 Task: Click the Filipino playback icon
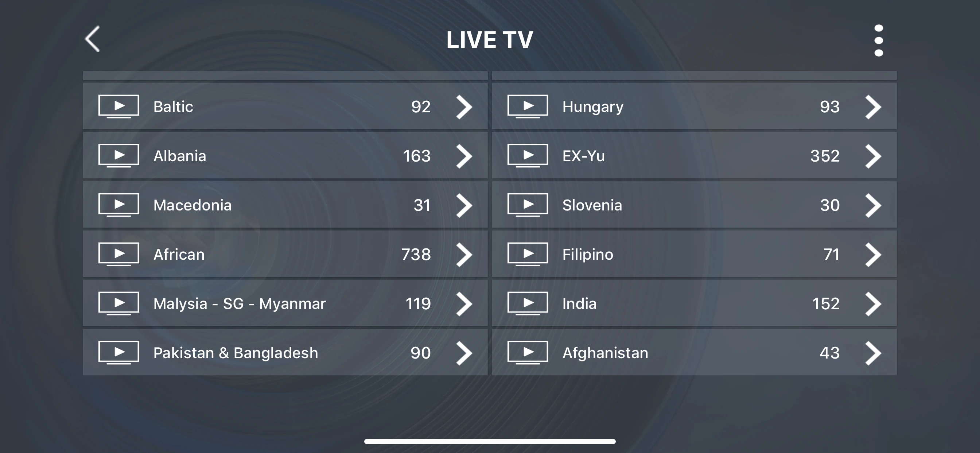click(527, 254)
